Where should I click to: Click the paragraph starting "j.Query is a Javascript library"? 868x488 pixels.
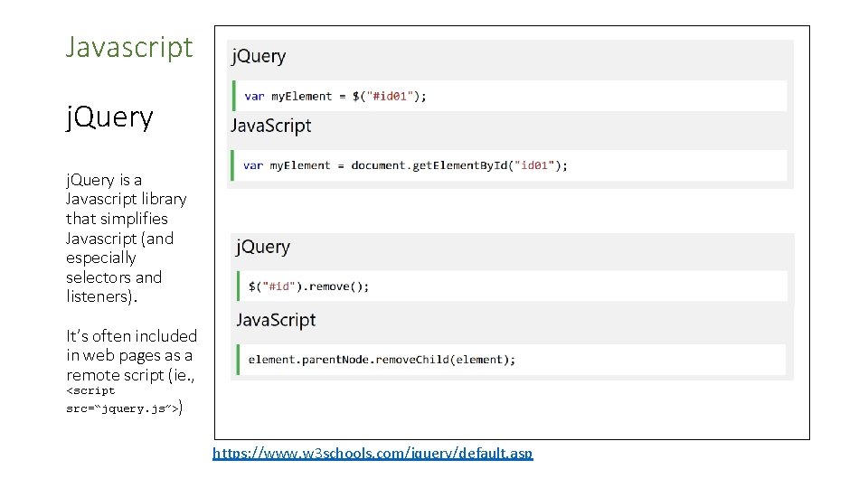click(126, 238)
